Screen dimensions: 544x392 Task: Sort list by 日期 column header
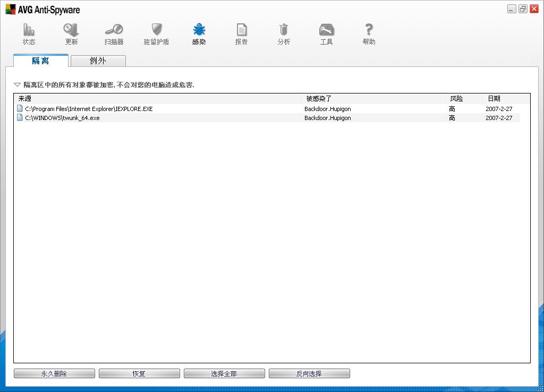click(506, 98)
